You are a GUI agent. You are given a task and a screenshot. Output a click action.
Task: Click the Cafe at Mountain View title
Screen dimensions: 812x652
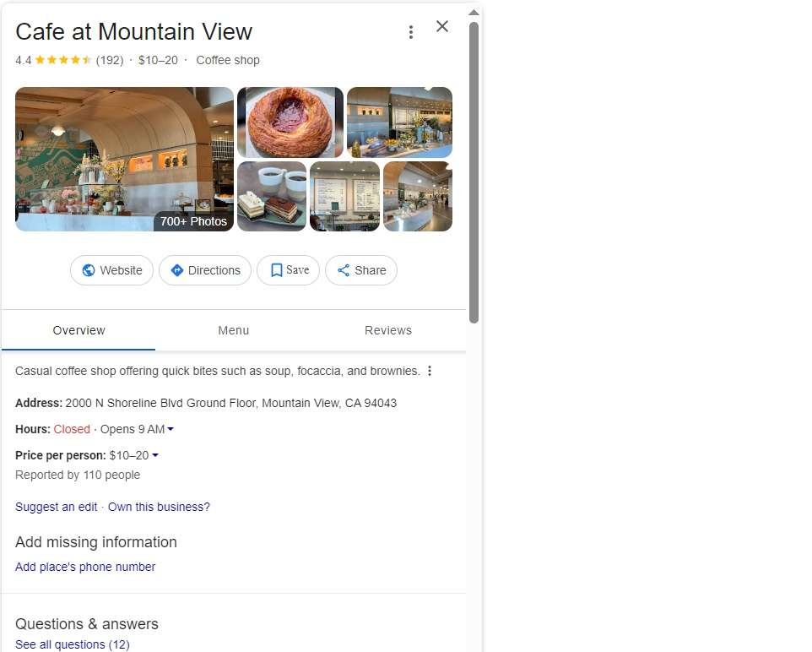[133, 31]
